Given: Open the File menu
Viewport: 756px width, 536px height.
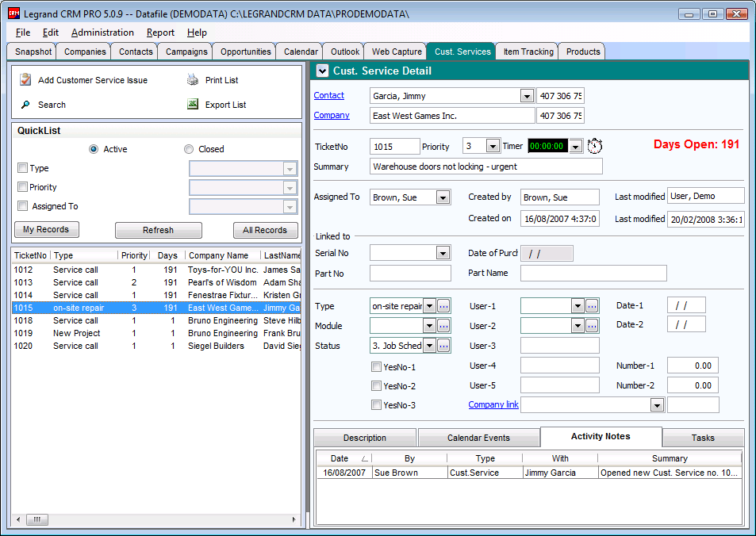Looking at the screenshot, I should [23, 33].
